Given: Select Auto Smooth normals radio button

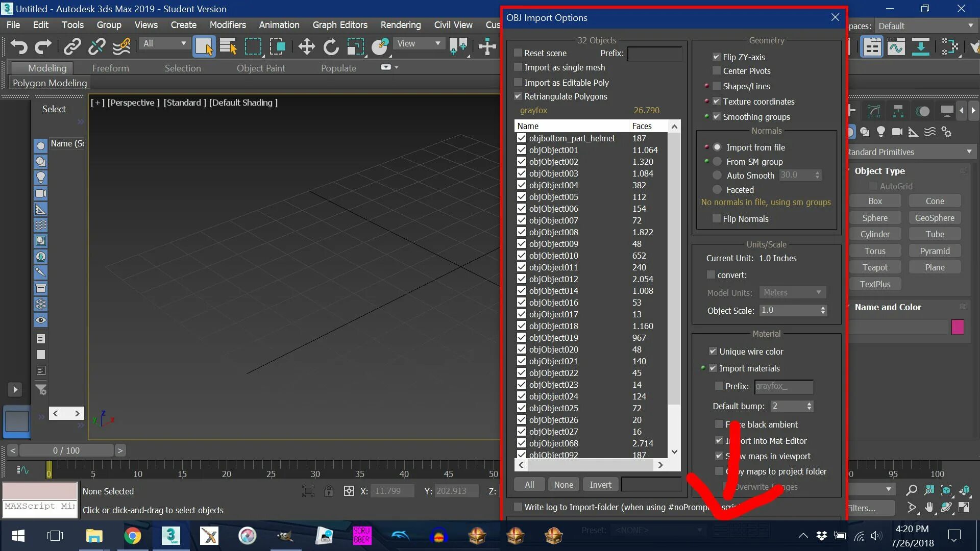Looking at the screenshot, I should coord(717,176).
